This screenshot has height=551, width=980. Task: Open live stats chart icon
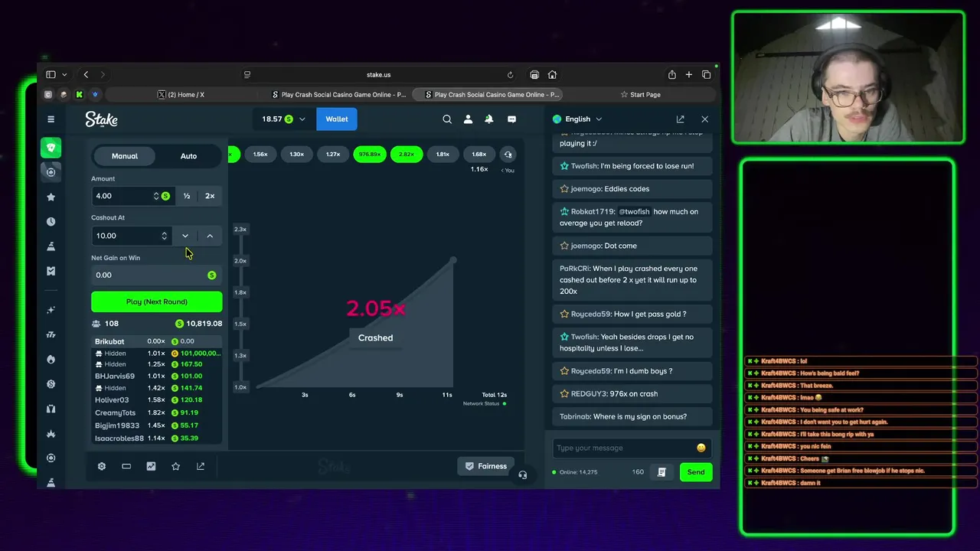[151, 466]
